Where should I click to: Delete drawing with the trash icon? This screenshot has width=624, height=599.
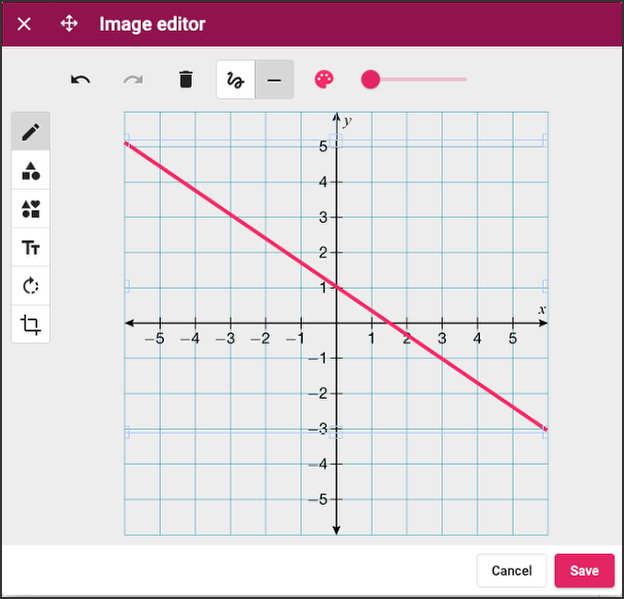pyautogui.click(x=186, y=79)
